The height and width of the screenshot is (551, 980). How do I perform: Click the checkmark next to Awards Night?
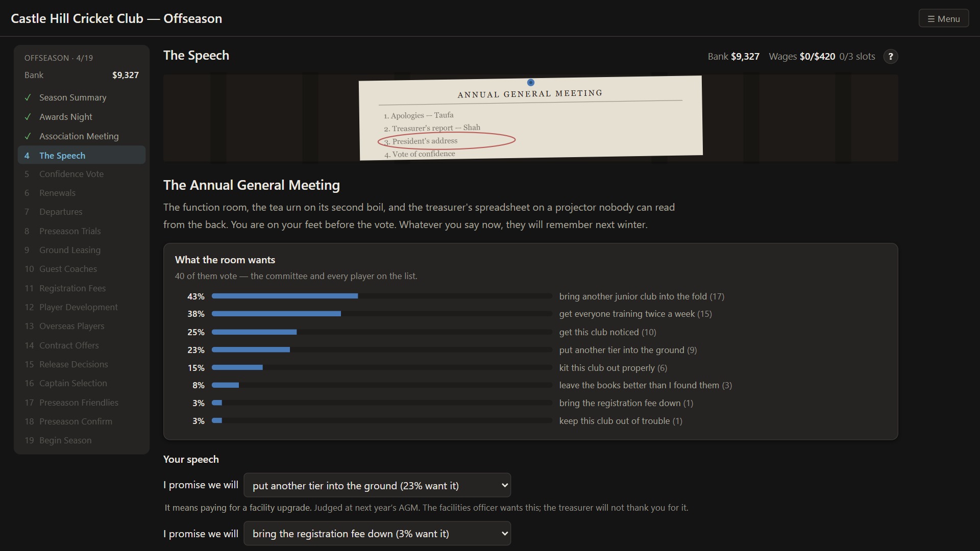point(28,117)
